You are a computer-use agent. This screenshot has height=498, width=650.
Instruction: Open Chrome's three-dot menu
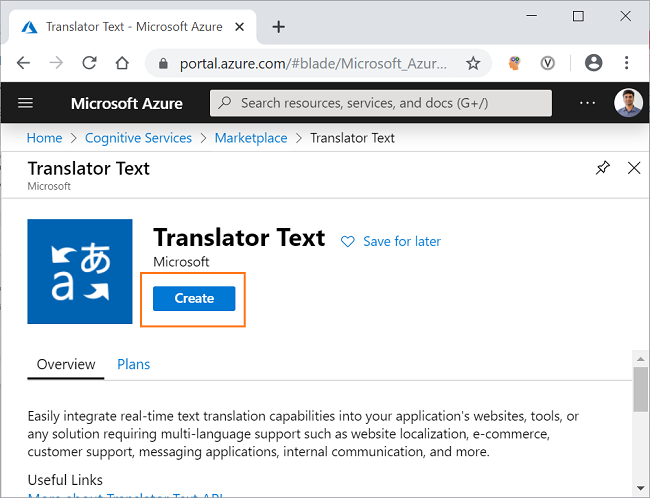coord(626,63)
